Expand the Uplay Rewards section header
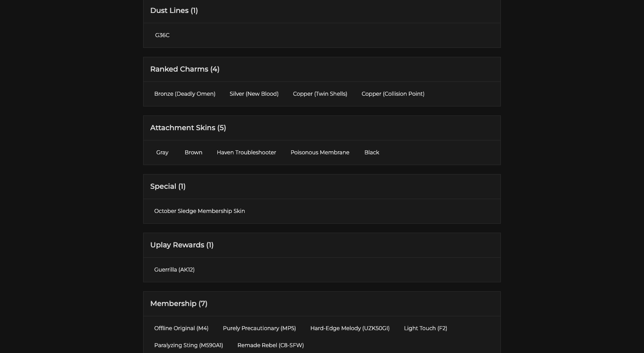Viewport: 644px width, 353px height. [x=182, y=245]
